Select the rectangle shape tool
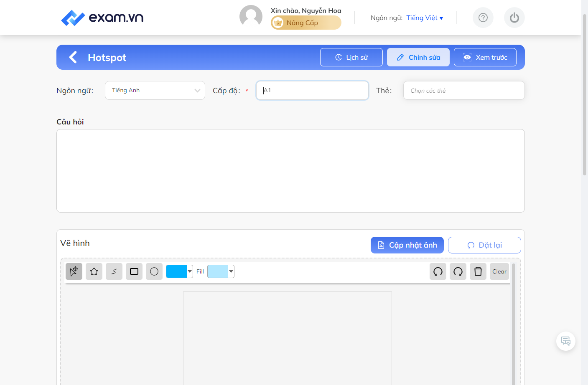Image resolution: width=588 pixels, height=385 pixels. (134, 271)
